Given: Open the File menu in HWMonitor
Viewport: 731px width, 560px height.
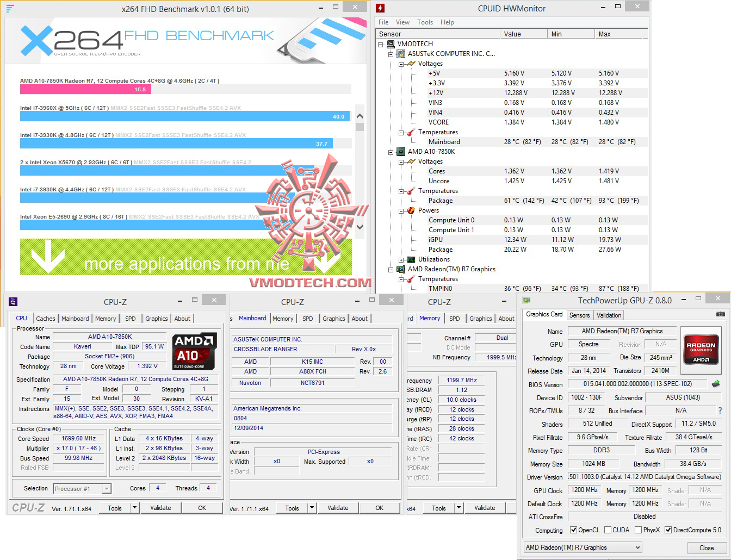Looking at the screenshot, I should [x=383, y=22].
